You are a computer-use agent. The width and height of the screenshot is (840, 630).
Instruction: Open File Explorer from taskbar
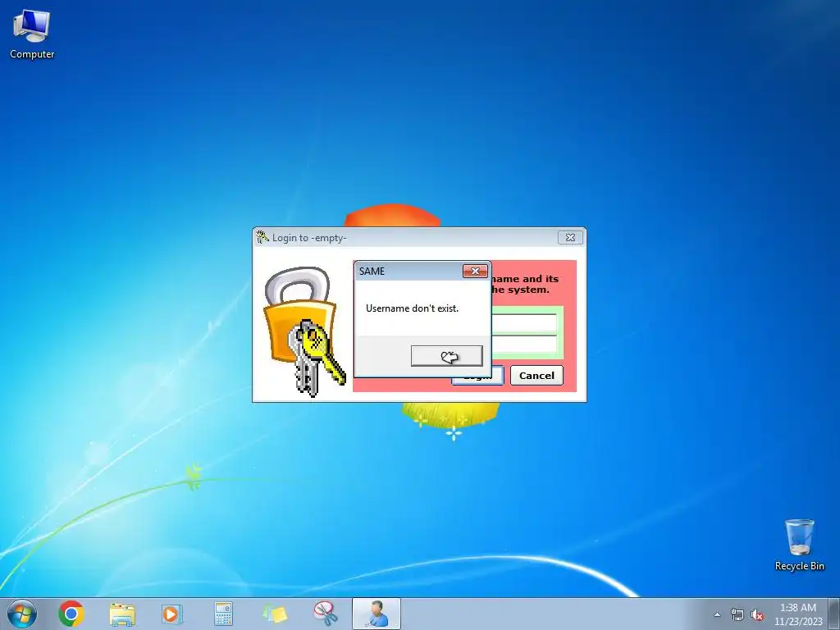pos(122,614)
